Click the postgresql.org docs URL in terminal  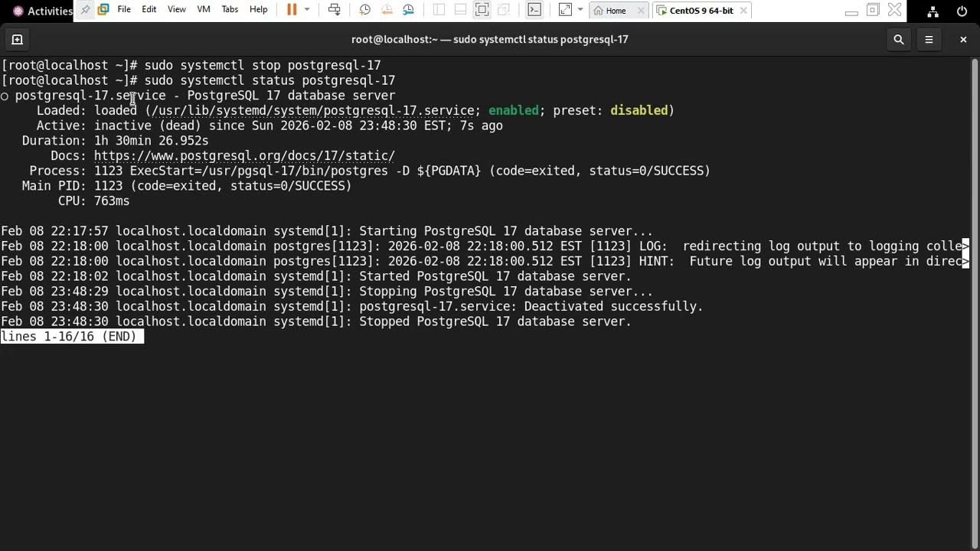click(244, 155)
